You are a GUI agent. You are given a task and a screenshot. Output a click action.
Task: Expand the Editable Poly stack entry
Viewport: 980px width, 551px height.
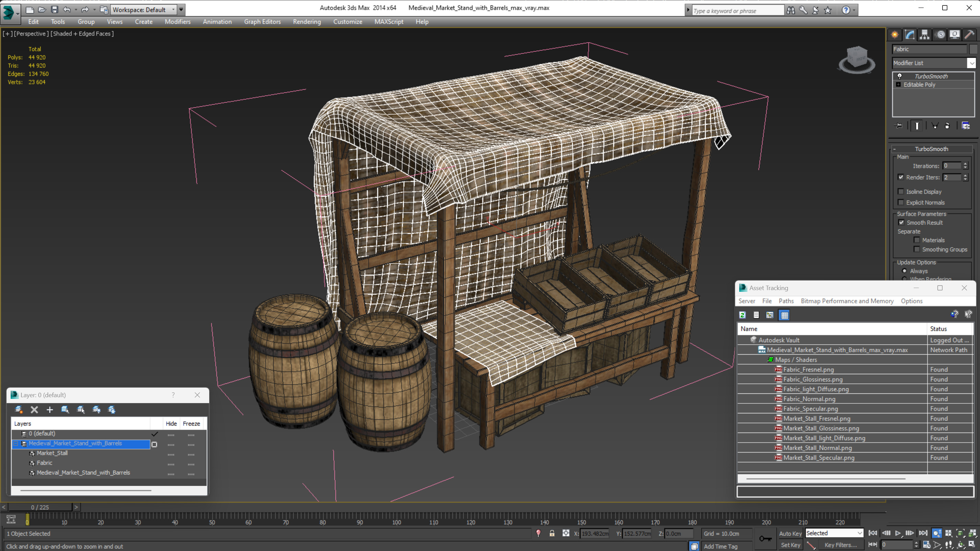pos(898,84)
